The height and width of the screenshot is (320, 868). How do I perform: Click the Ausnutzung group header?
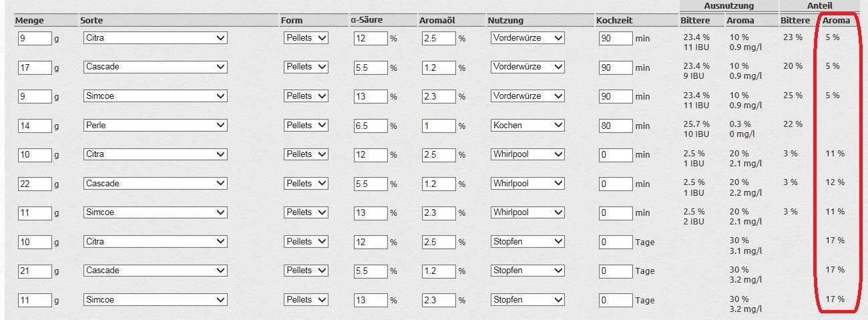pyautogui.click(x=728, y=6)
